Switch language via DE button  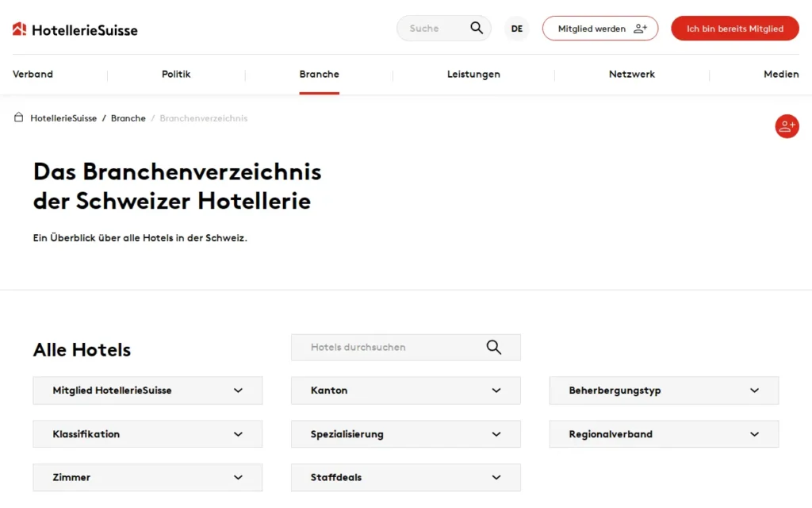pyautogui.click(x=517, y=29)
